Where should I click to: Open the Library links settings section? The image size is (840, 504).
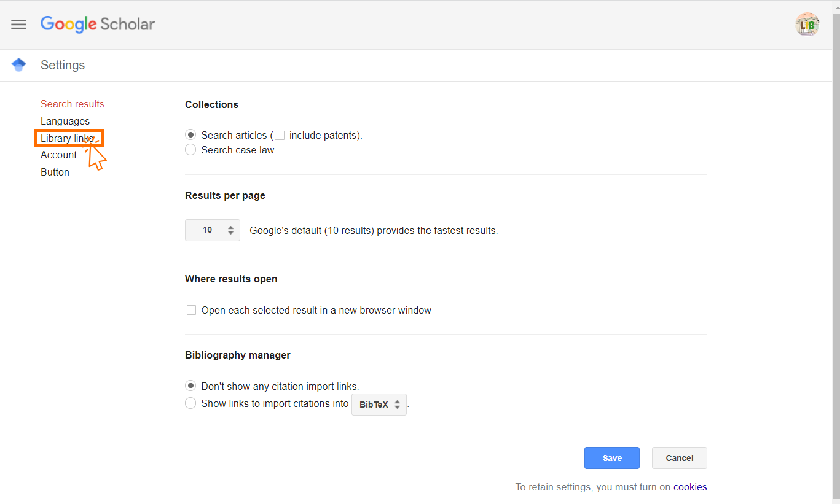67,138
